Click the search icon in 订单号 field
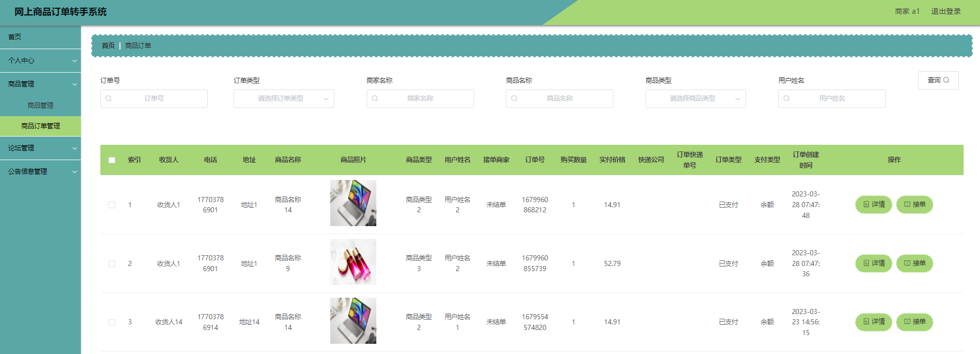Image resolution: width=980 pixels, height=354 pixels. click(x=109, y=98)
